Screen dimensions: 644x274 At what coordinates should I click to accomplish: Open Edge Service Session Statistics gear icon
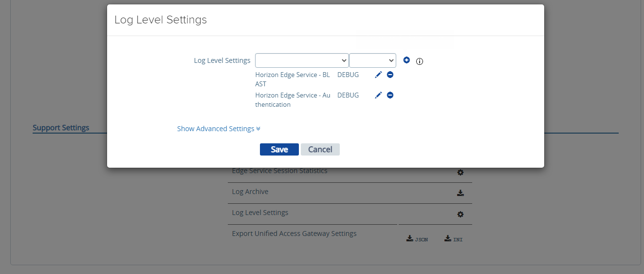coord(460,172)
